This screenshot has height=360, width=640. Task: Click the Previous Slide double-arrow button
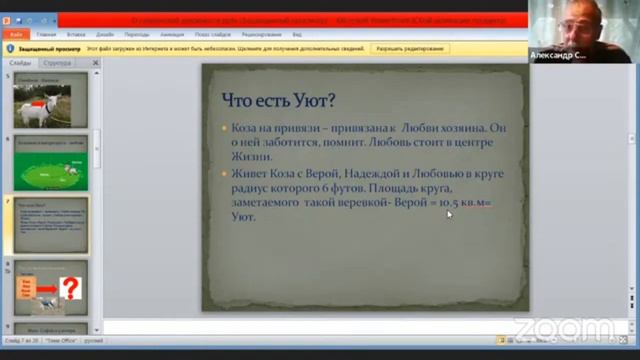pos(631,298)
